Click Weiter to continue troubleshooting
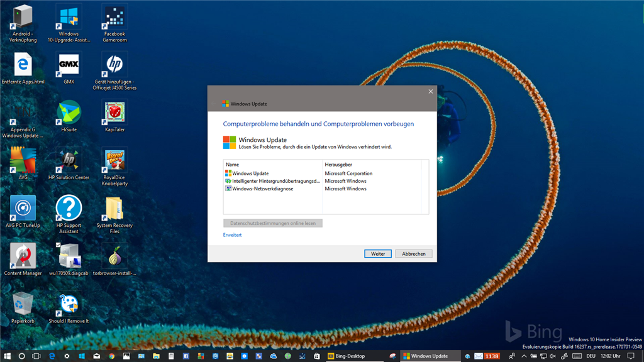The height and width of the screenshot is (362, 644). [x=378, y=254]
